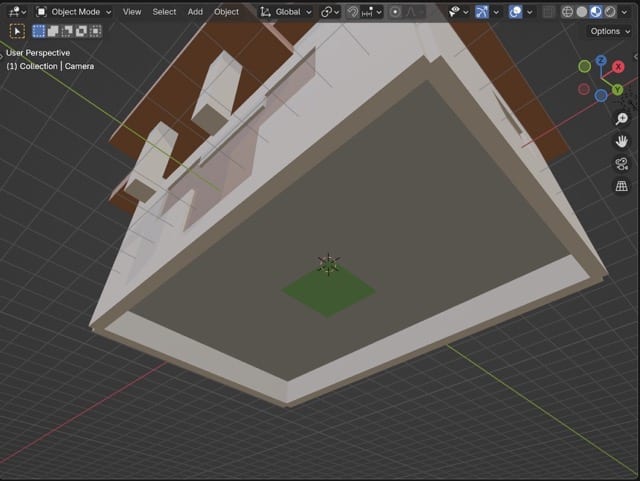Click the negative X axis gizmo circle

pyautogui.click(x=584, y=89)
